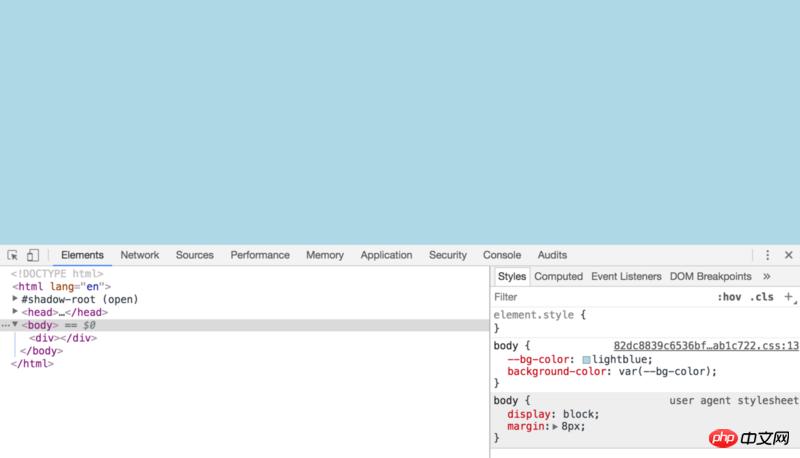Expand the head element node
Image resolution: width=800 pixels, height=458 pixels.
click(15, 312)
